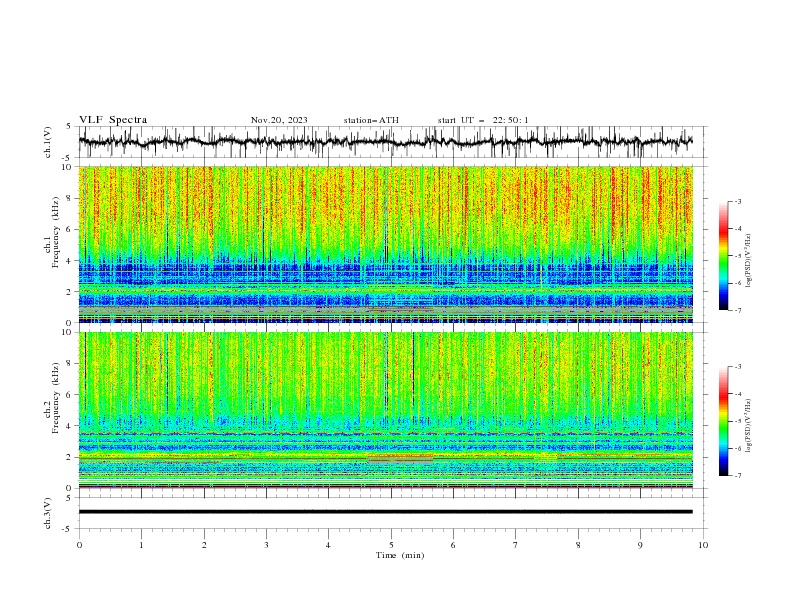
Task: Click the ch.1 "Frequency (kHz)" axis label
Action: tap(56, 232)
